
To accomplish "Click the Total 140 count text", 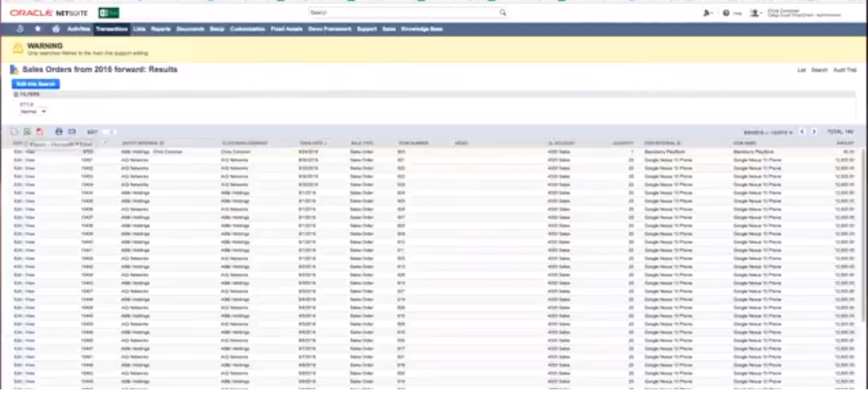I will tap(841, 132).
